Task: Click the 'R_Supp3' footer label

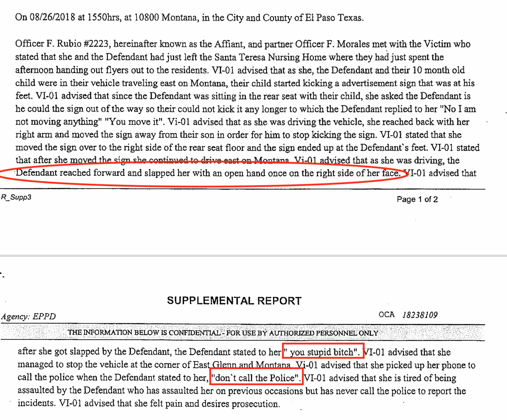Action: [x=16, y=197]
